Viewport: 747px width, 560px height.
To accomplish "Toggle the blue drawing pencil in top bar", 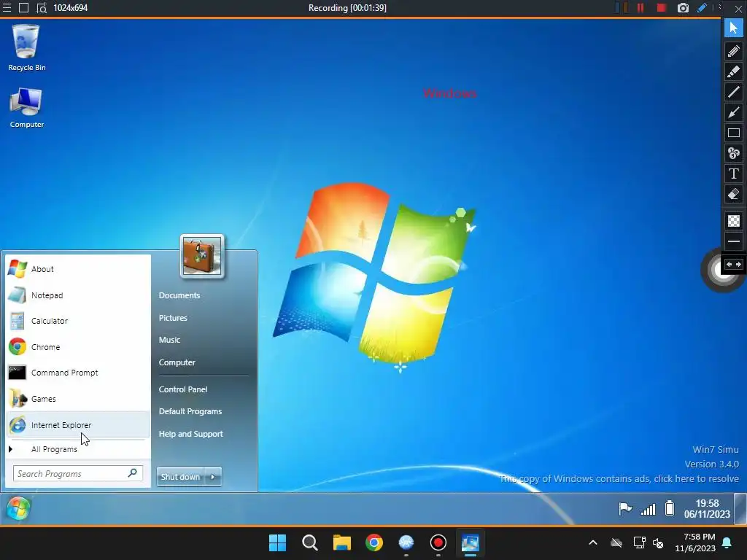I will [702, 7].
